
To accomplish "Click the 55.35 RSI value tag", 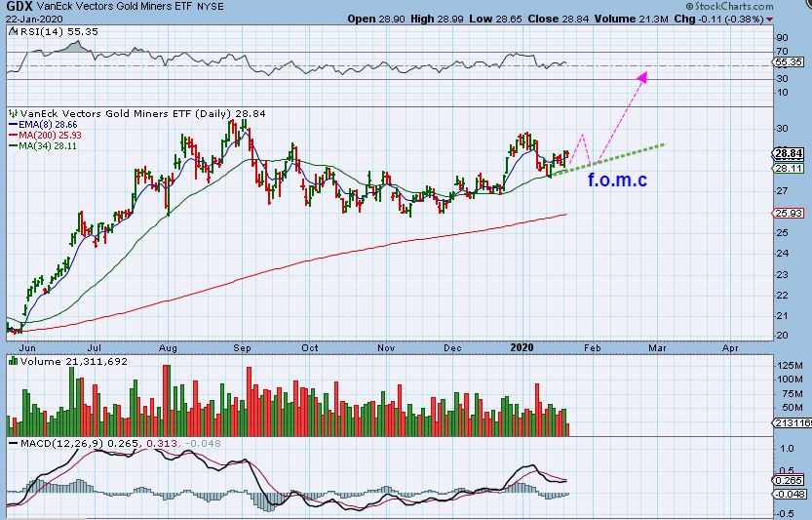I will pos(790,62).
